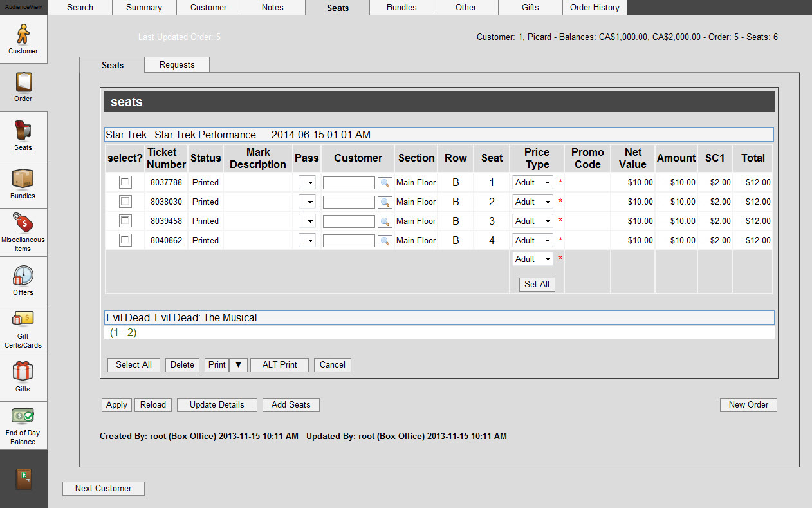Expand Evil Dead: The Musical section

point(439,317)
